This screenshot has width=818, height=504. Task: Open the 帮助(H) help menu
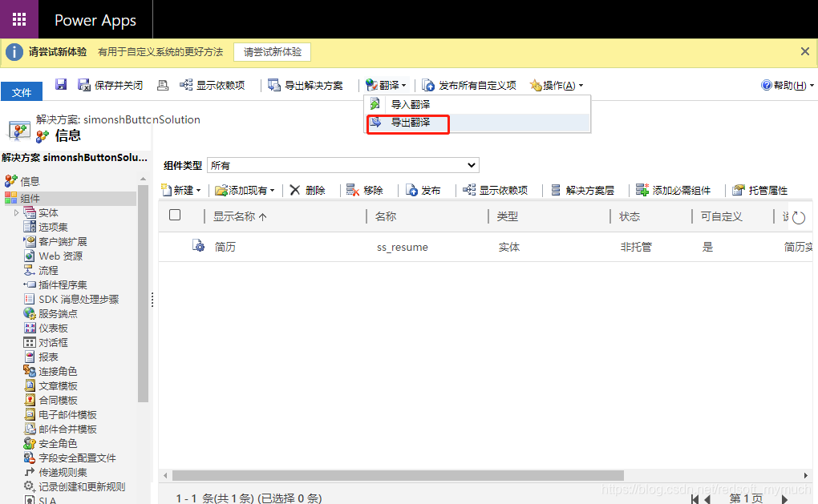(788, 85)
